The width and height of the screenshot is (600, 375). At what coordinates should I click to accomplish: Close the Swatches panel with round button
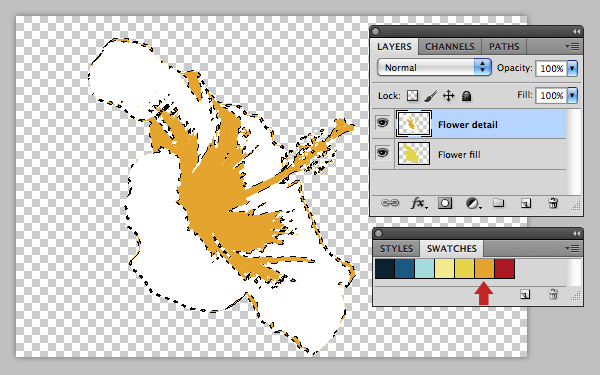pyautogui.click(x=378, y=233)
